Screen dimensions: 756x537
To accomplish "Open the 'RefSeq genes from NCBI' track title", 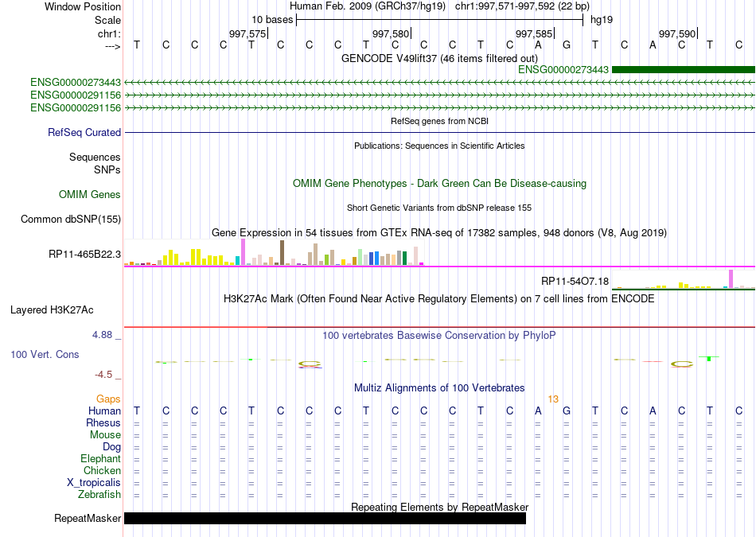I will tap(439, 121).
